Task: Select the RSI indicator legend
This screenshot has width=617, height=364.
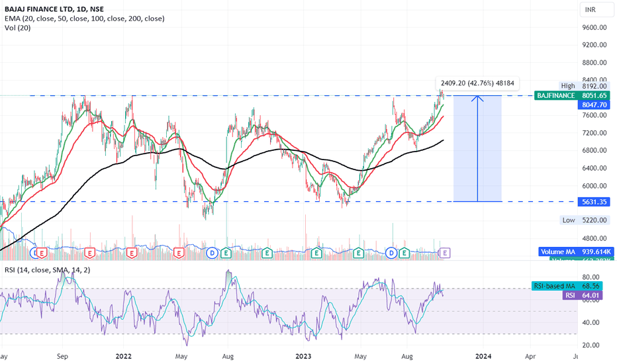Action: (x=47, y=270)
